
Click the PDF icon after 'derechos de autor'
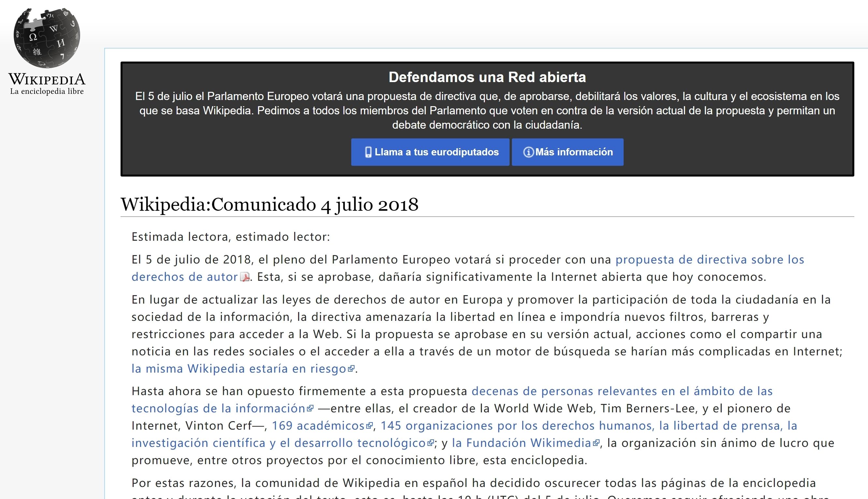click(245, 277)
